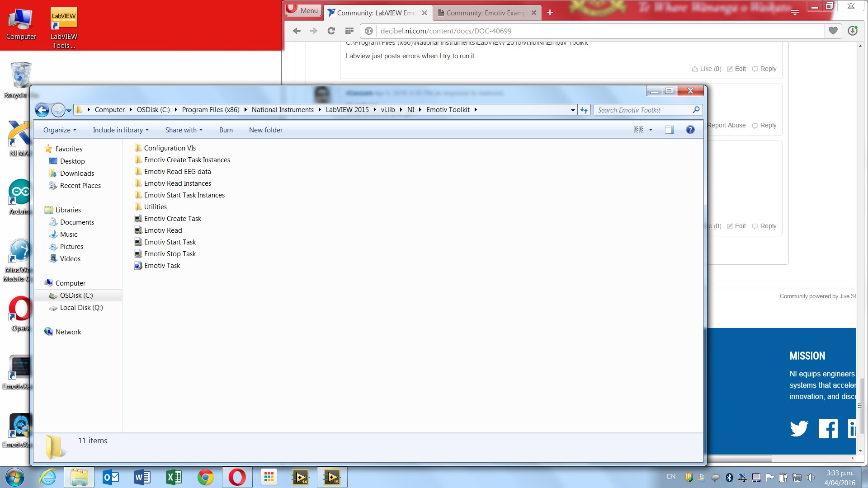Open the Share with dropdown
The width and height of the screenshot is (868, 488).
(184, 130)
